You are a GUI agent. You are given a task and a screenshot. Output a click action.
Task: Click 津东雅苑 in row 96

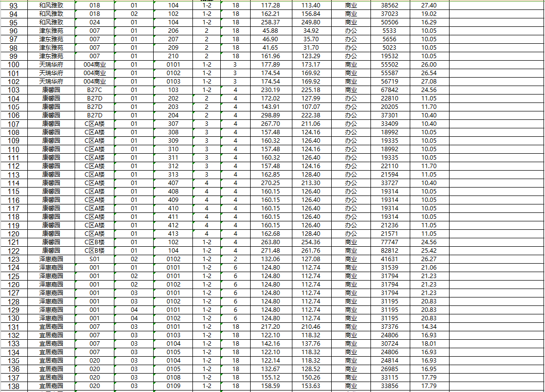[x=51, y=31]
